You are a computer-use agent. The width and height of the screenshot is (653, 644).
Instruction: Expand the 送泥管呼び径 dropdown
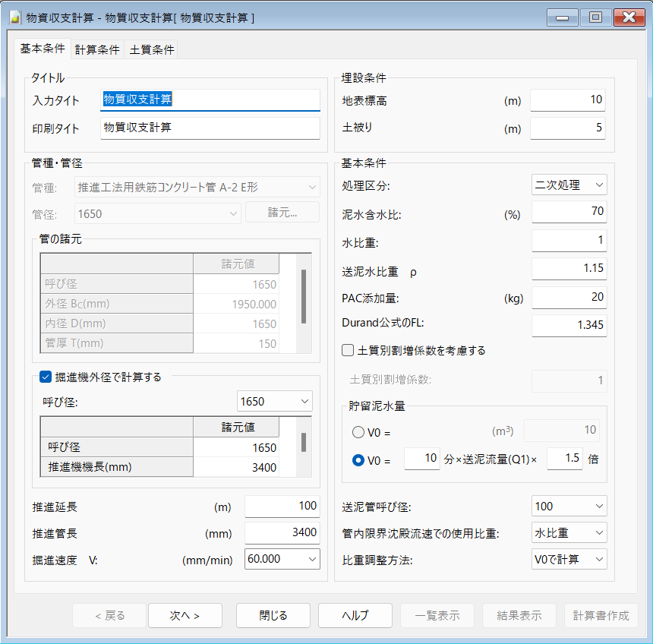569,506
